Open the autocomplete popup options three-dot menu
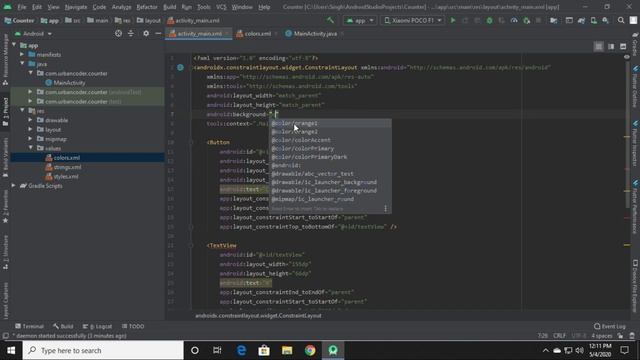640x360 pixels. 385,209
